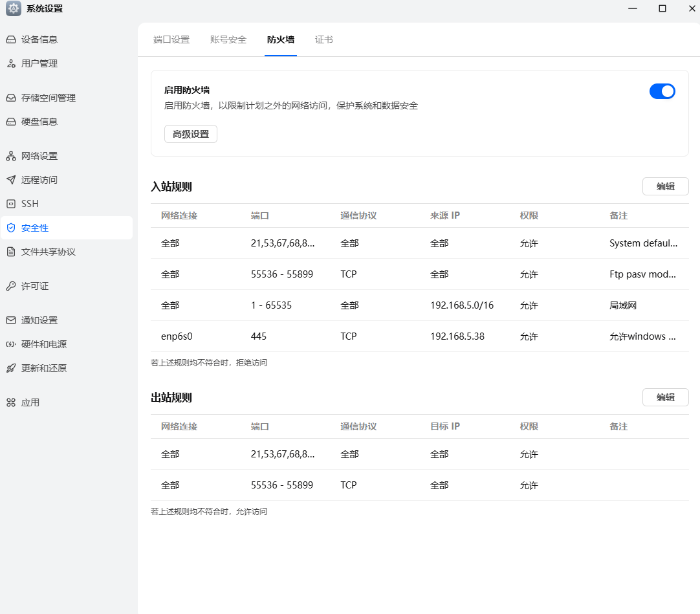Switch to the 账号安全 tab
700x614 pixels.
tap(228, 39)
